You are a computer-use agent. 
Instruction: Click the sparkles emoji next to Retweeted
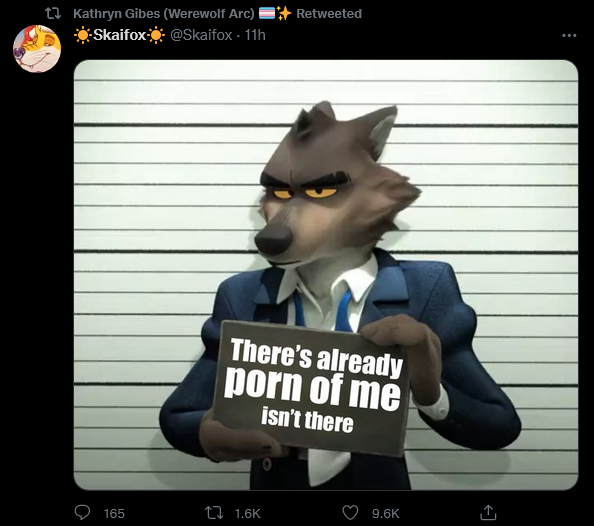pos(284,13)
